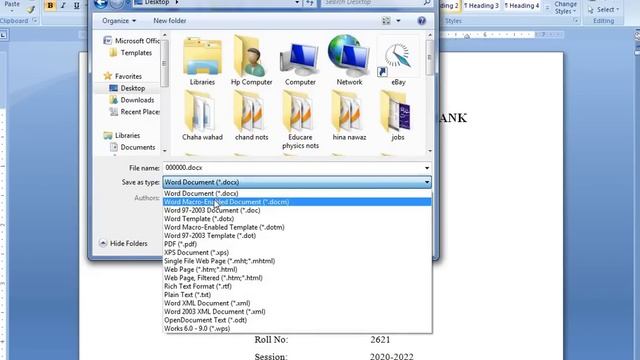Collapse the Save as type dropdown arrow
The image size is (640, 360).
click(427, 182)
